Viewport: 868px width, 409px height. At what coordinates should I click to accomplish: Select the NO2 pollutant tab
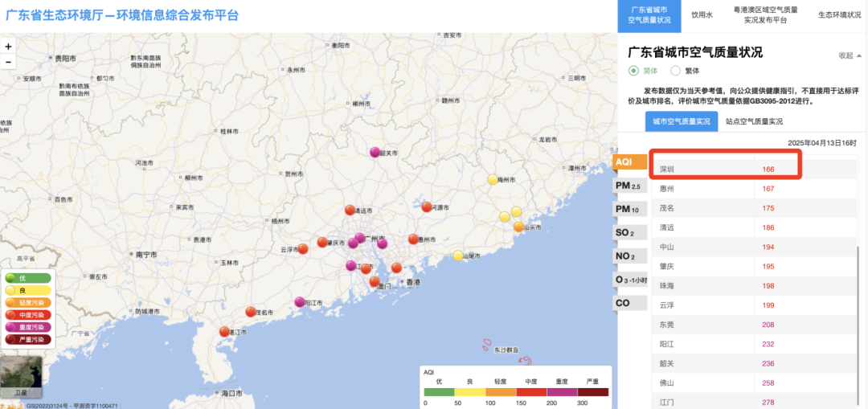[630, 257]
